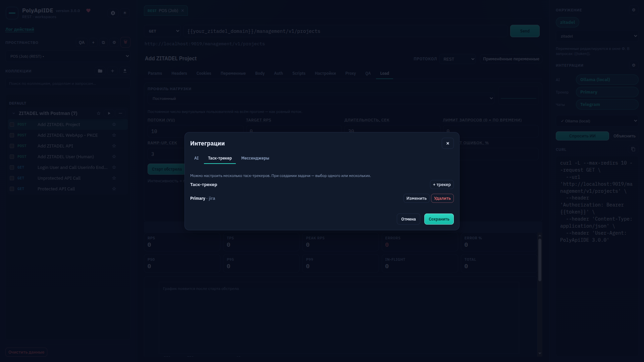Open the integrations gear icon in right panel
The height and width of the screenshot is (362, 644).
[634, 65]
